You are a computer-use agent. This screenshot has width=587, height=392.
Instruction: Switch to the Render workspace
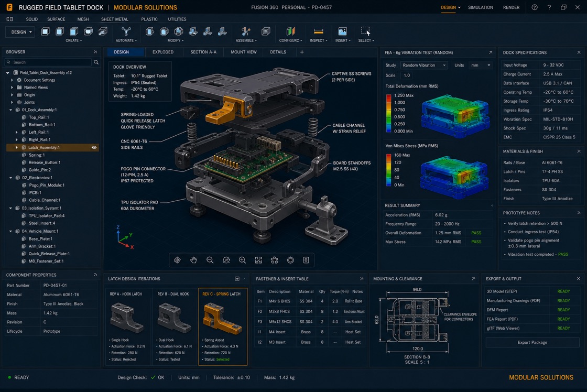511,7
